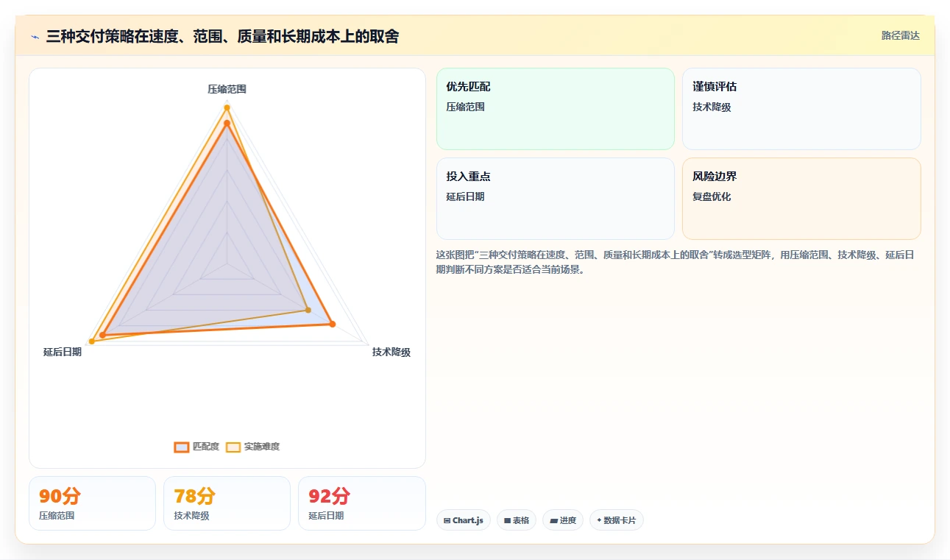Select the 压缩范围 axis label on the radar
The height and width of the screenshot is (560, 950).
227,89
